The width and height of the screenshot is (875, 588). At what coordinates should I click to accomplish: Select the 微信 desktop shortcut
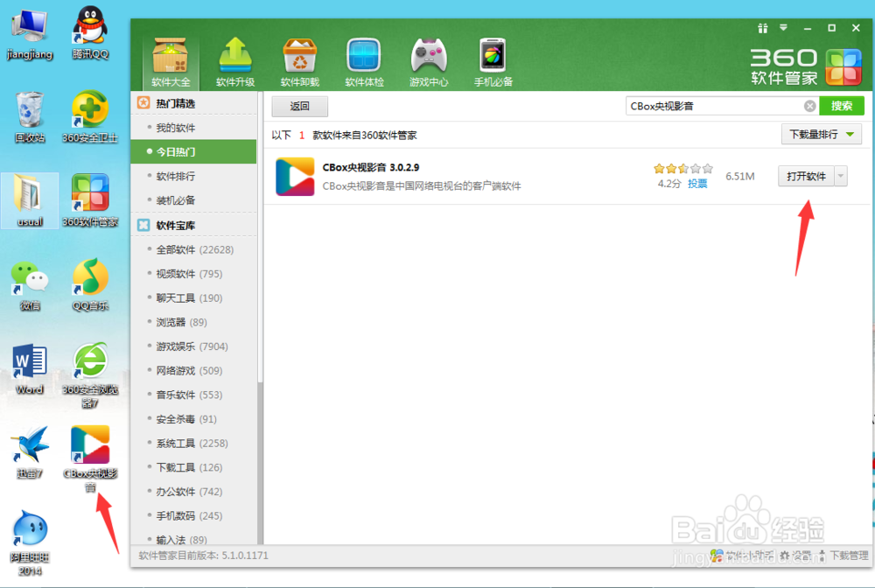click(x=30, y=284)
